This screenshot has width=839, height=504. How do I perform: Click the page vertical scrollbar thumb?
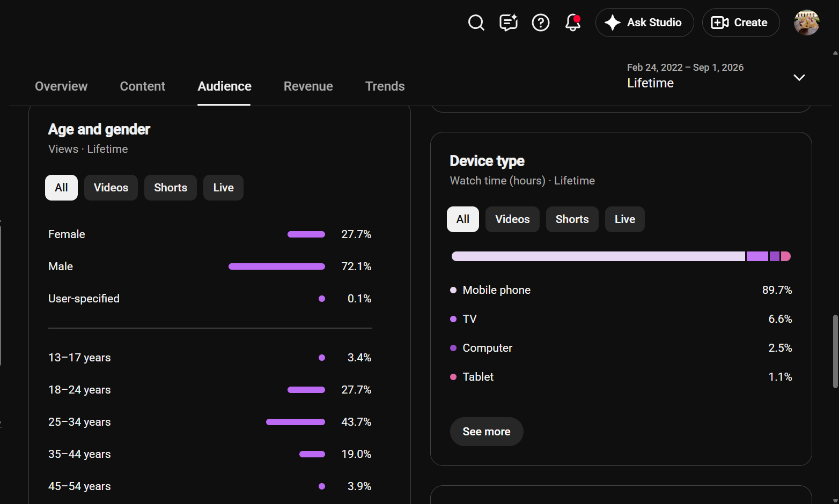click(835, 351)
